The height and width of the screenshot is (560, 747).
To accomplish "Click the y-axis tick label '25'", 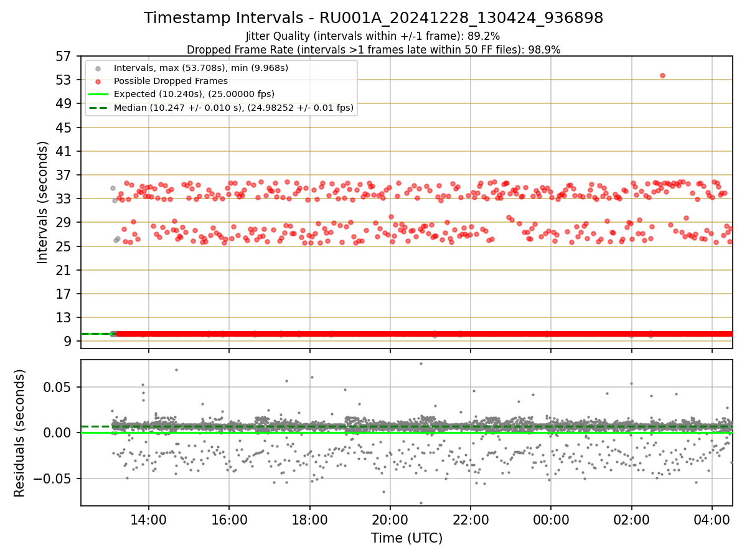I will pos(63,246).
